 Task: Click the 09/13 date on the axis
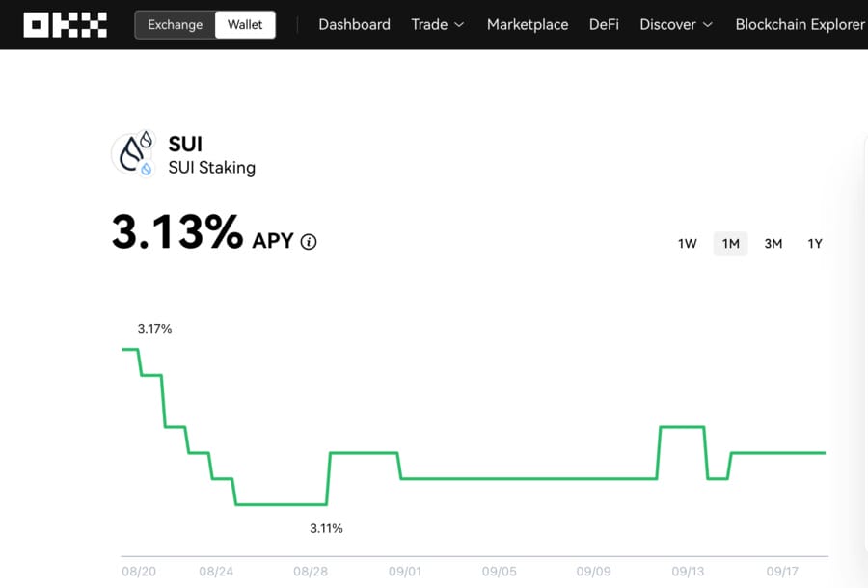click(x=688, y=572)
